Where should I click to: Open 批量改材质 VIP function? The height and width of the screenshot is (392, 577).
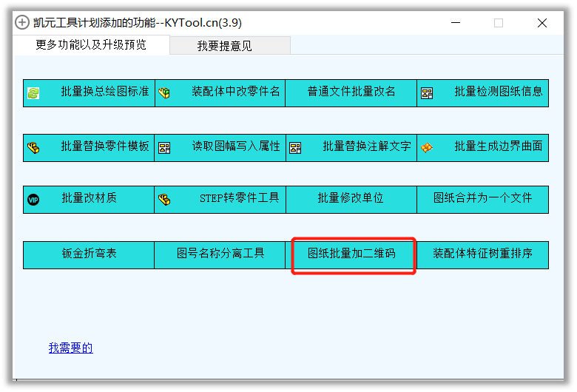(x=89, y=200)
